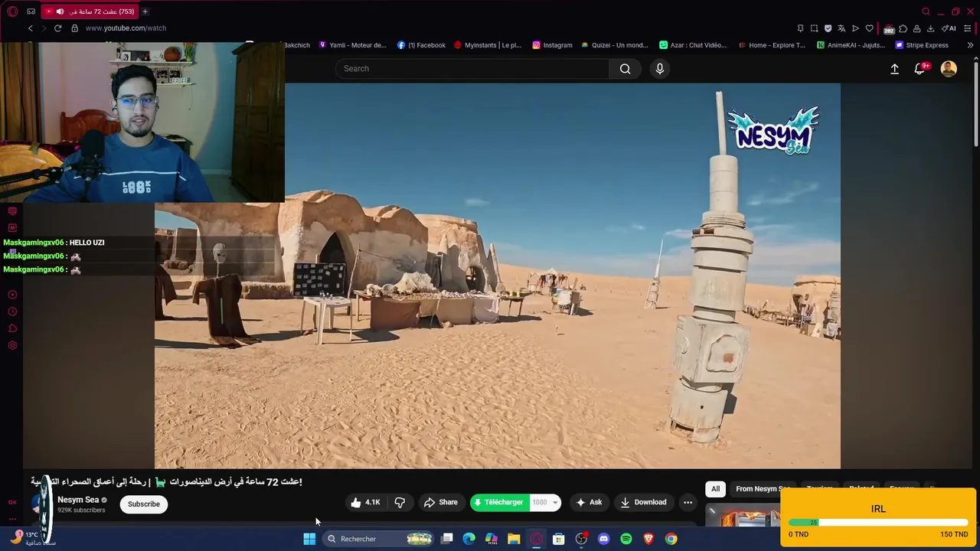Click the pin icon in address bar
Screen dimensions: 980x551
click(800, 28)
